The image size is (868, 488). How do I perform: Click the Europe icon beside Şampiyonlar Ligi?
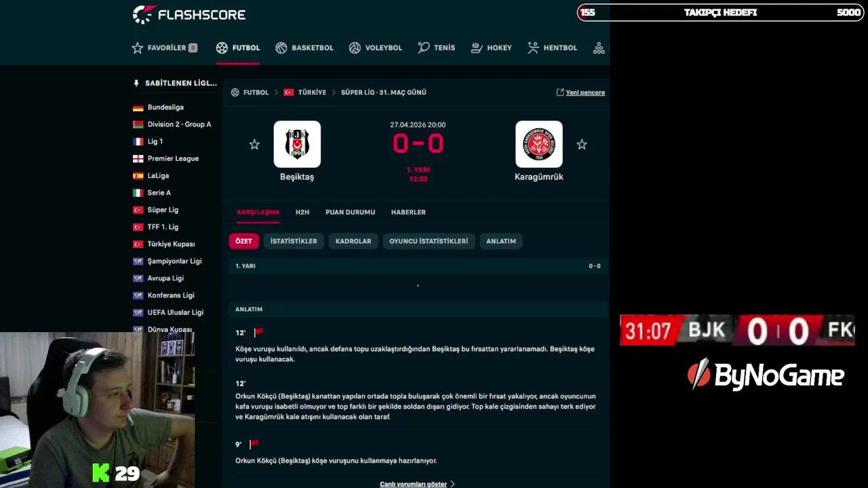click(x=138, y=261)
